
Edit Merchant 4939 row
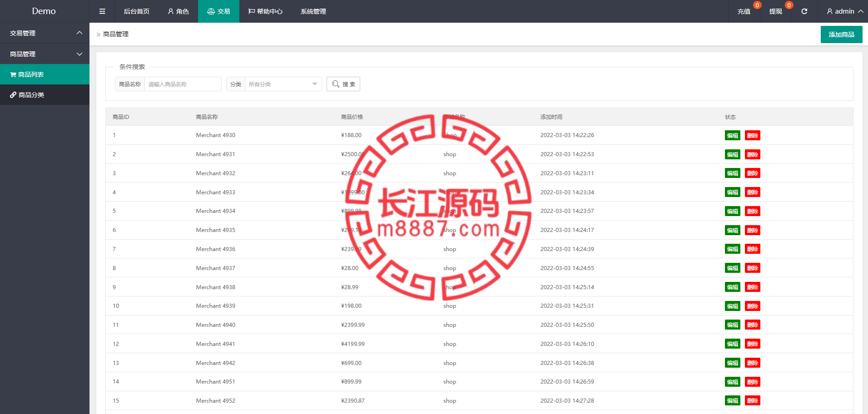[x=733, y=306]
